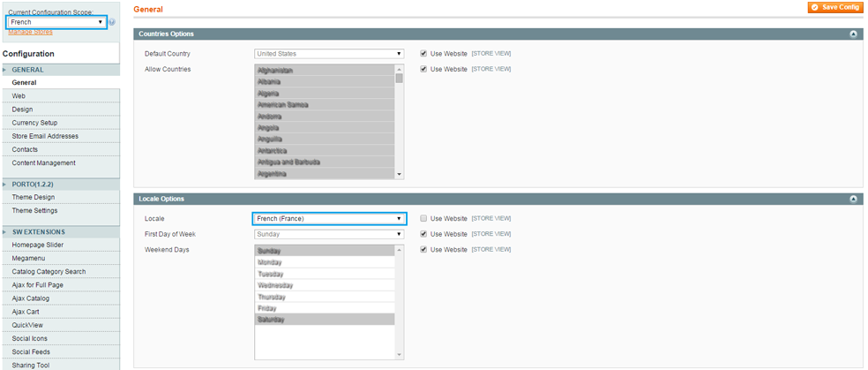Switch to Store Email Addresses section

[45, 136]
